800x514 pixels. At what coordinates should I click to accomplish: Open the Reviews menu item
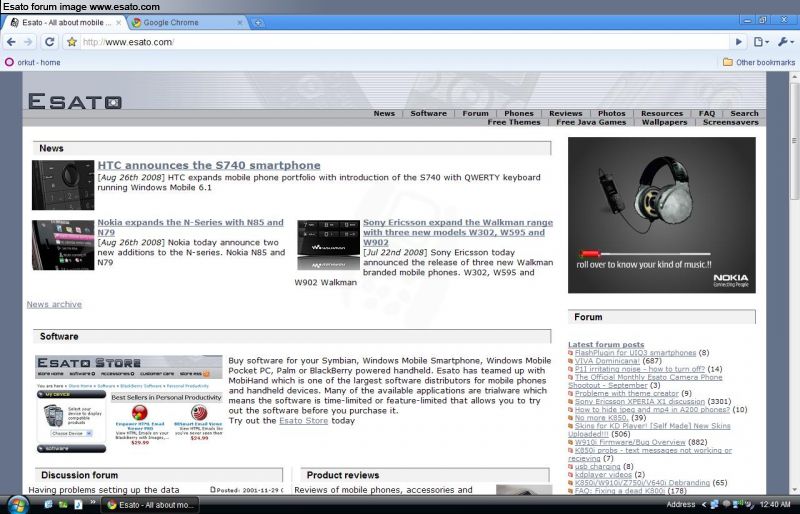(565, 113)
